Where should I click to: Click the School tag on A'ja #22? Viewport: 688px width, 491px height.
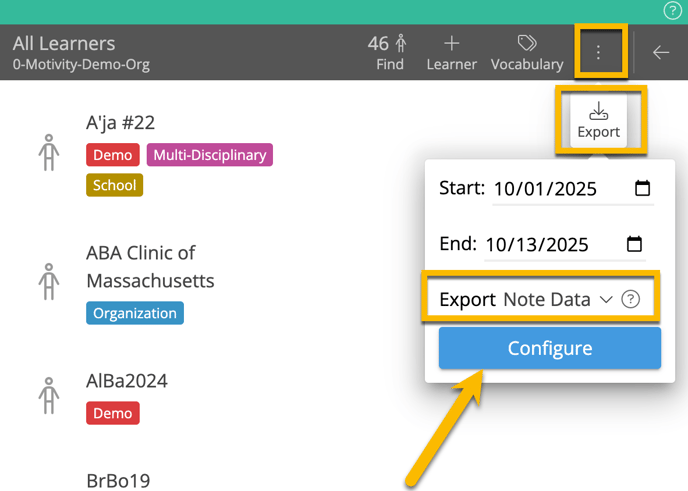pos(114,185)
